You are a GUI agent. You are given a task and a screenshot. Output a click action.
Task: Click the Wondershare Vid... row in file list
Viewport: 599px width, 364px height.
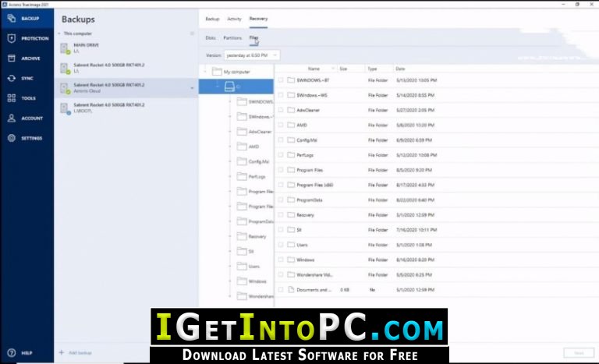(x=436, y=274)
